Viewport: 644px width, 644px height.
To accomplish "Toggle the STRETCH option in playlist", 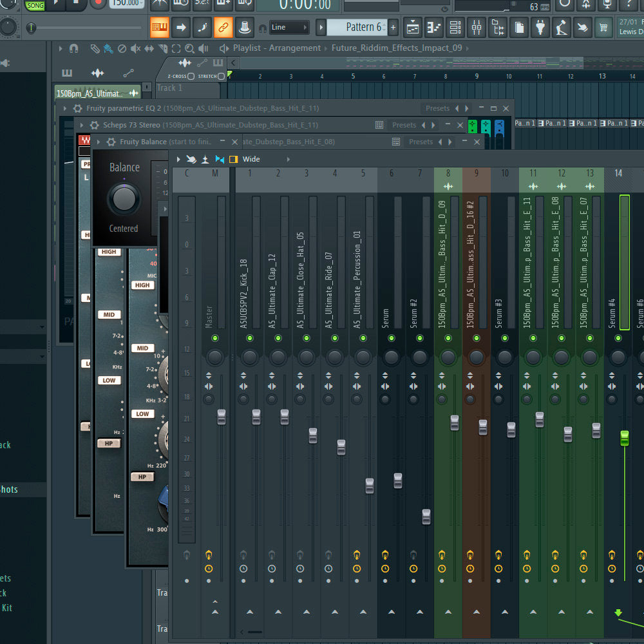I will (x=221, y=76).
